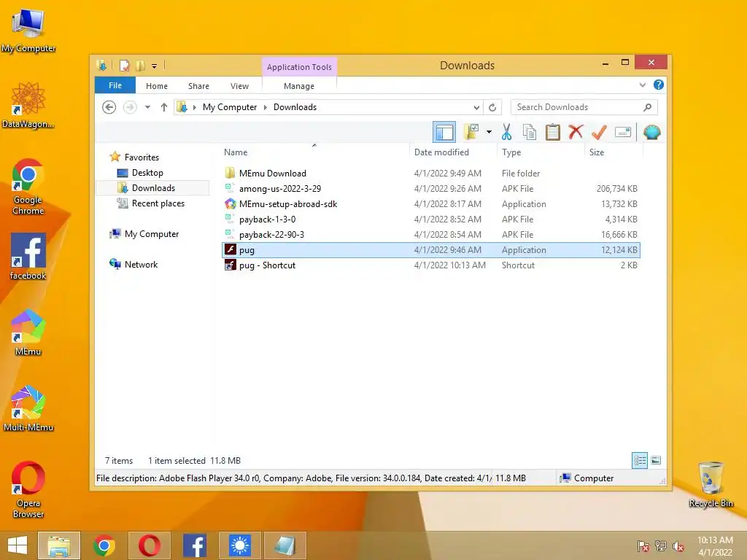
Task: Click the new folder icon in title bar
Action: [x=141, y=66]
